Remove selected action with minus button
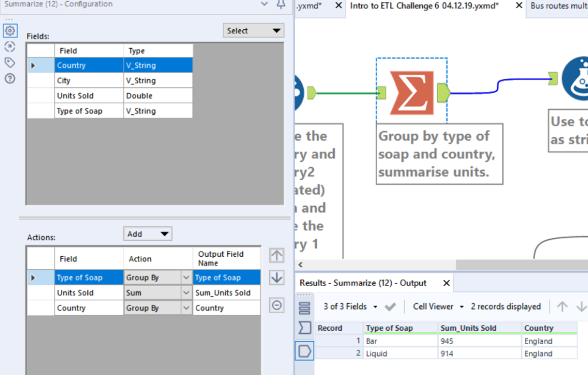The image size is (588, 375). pos(277,306)
